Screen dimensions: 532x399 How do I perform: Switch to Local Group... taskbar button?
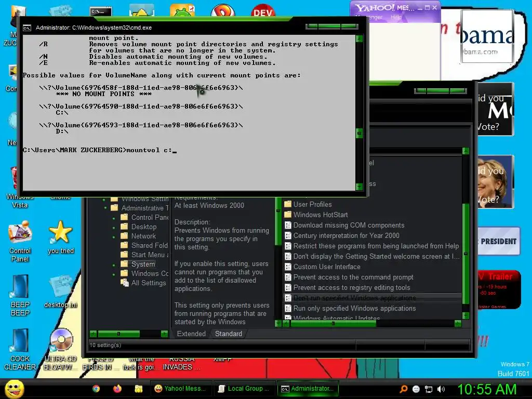tap(244, 389)
